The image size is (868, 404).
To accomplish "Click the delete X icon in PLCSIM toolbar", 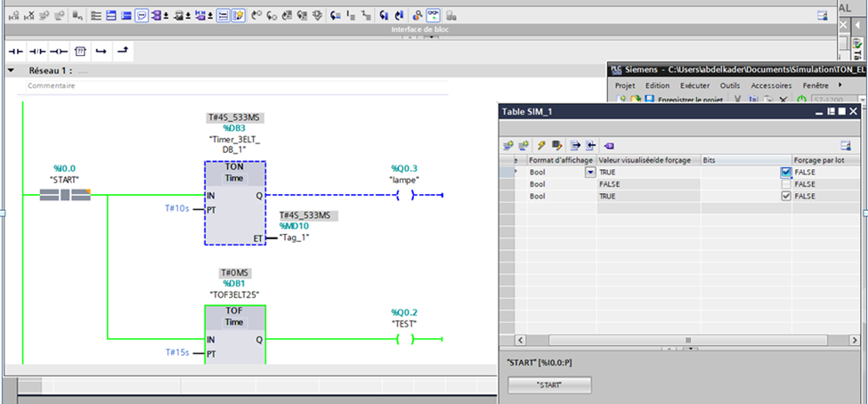I will [x=783, y=100].
